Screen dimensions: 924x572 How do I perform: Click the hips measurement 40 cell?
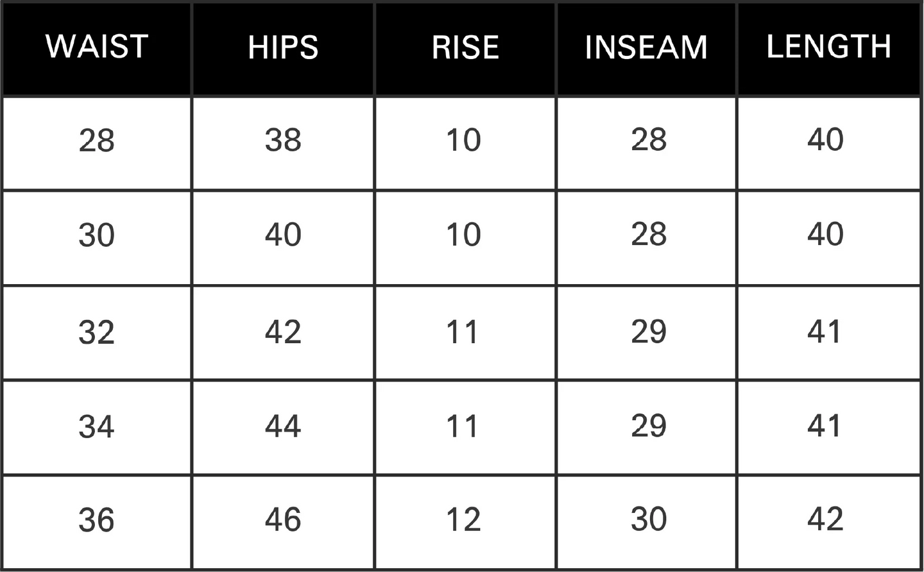coord(283,235)
